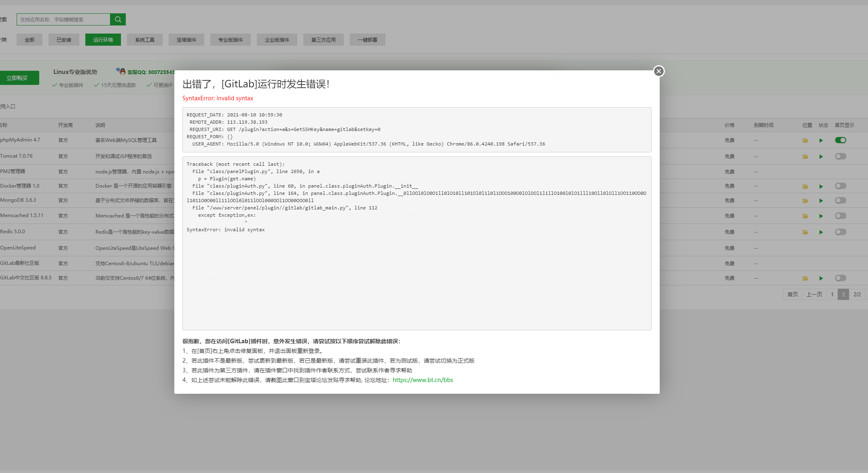Switch to the 系统工具 category tab
Image resolution: width=868 pixels, height=473 pixels.
point(145,40)
